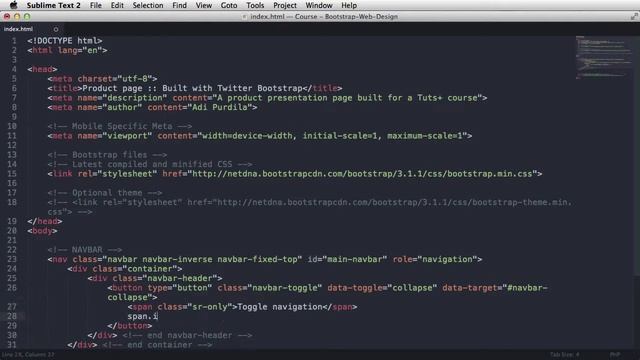The image size is (640, 360).
Task: Click the 'Adi Purdila' author value
Action: point(220,107)
